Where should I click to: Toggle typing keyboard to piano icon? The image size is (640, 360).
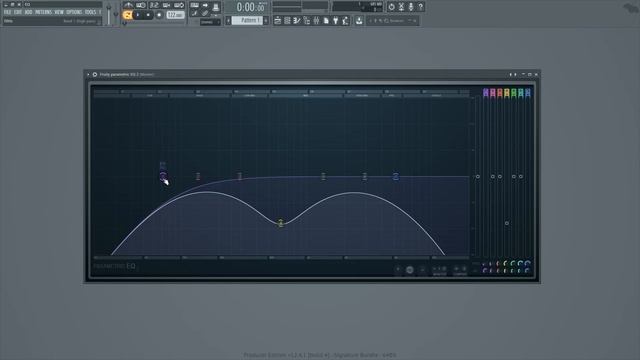195,5
